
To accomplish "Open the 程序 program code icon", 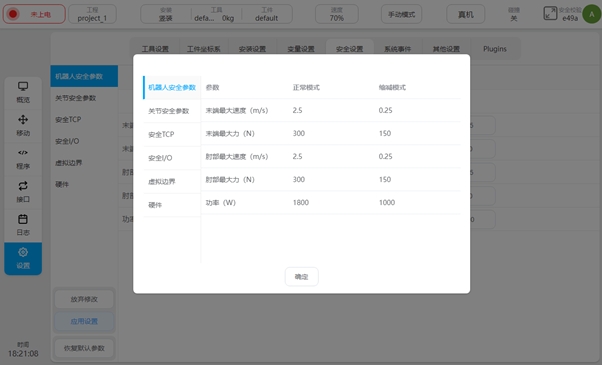I will point(23,153).
